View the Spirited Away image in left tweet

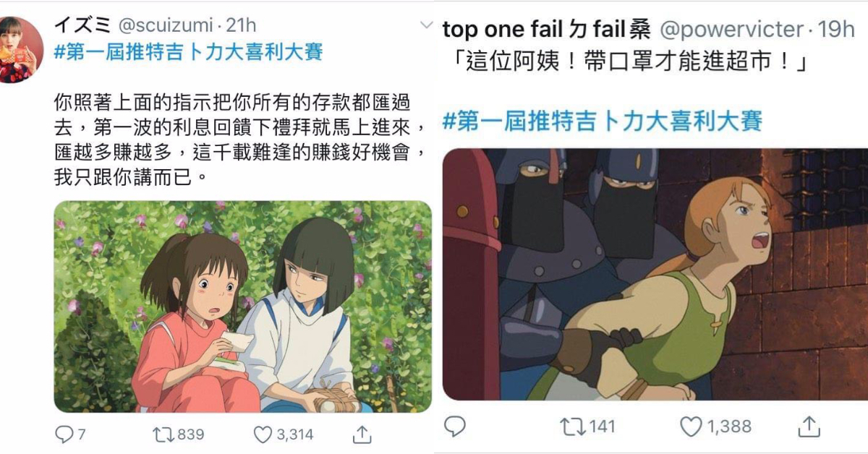click(243, 307)
